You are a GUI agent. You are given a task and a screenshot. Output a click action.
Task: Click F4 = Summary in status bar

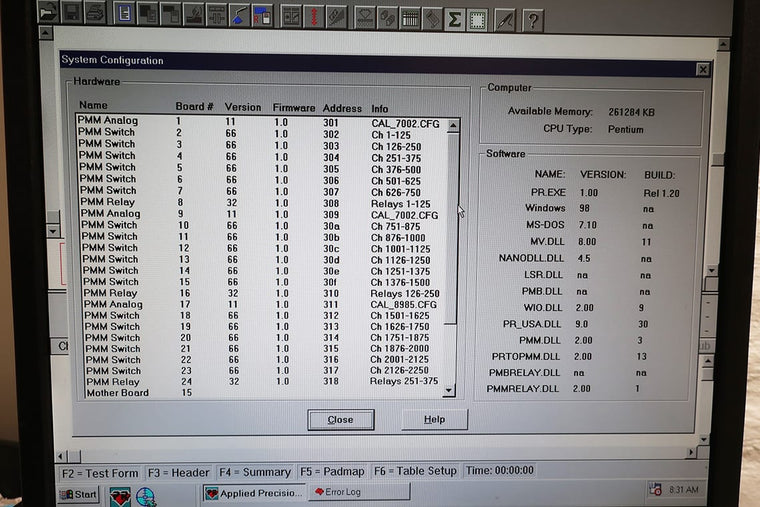(x=255, y=472)
